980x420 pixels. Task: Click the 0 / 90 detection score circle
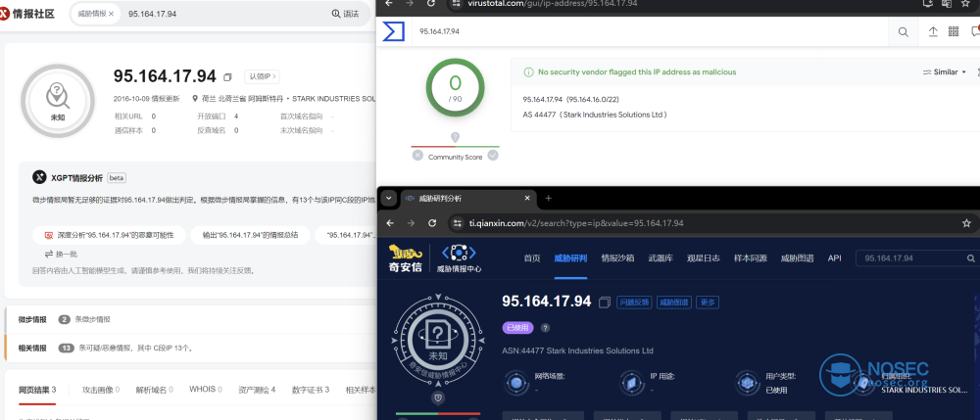[x=455, y=87]
